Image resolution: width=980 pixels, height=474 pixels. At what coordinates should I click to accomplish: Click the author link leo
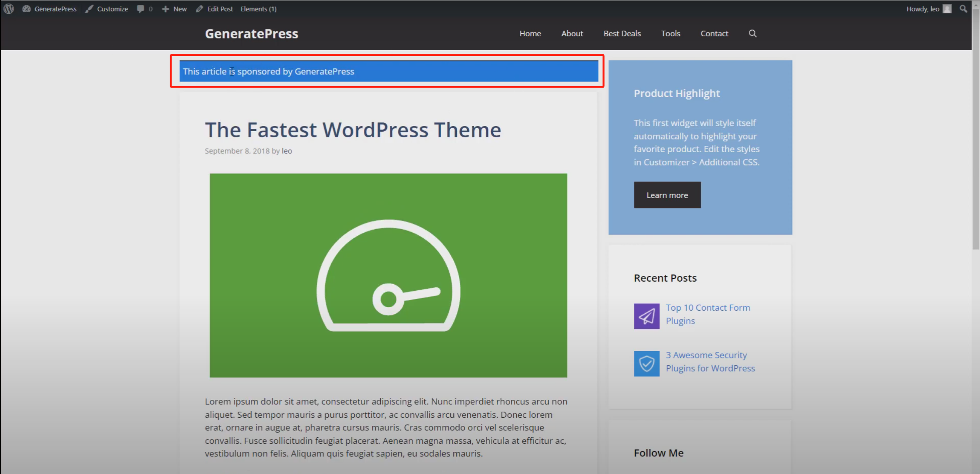pyautogui.click(x=286, y=151)
